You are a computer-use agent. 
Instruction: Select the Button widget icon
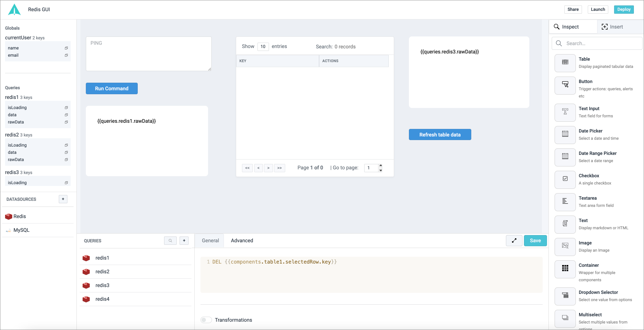pos(565,85)
